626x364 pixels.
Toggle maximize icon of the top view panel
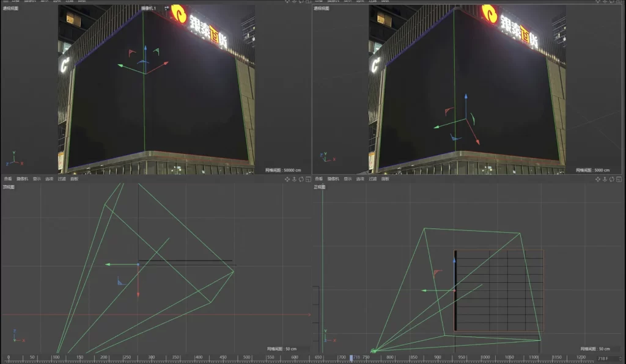click(308, 180)
